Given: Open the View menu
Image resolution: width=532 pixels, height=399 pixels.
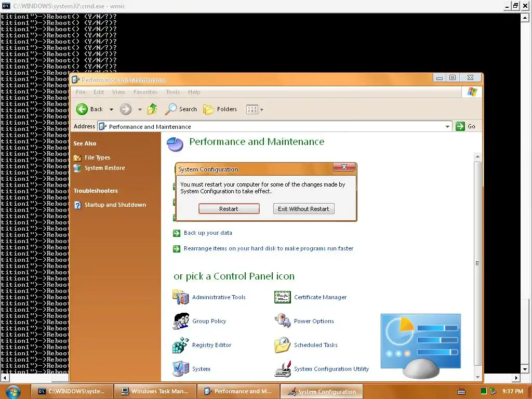Looking at the screenshot, I should tap(118, 92).
